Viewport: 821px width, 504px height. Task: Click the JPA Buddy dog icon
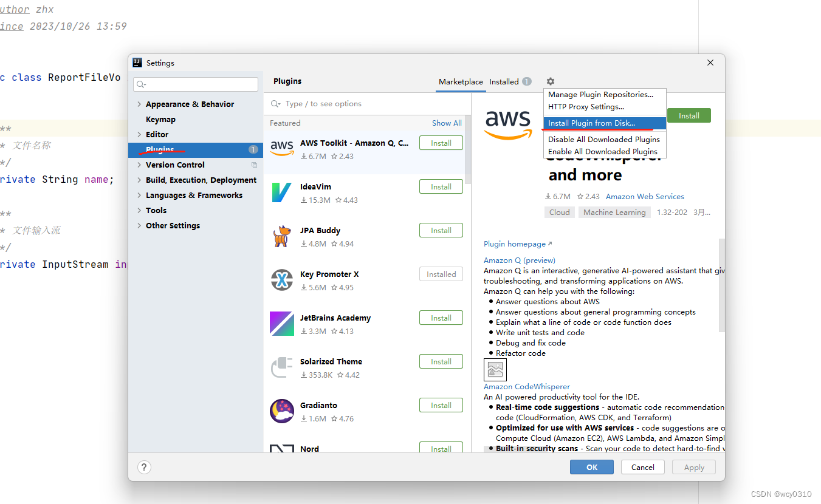[x=282, y=236]
